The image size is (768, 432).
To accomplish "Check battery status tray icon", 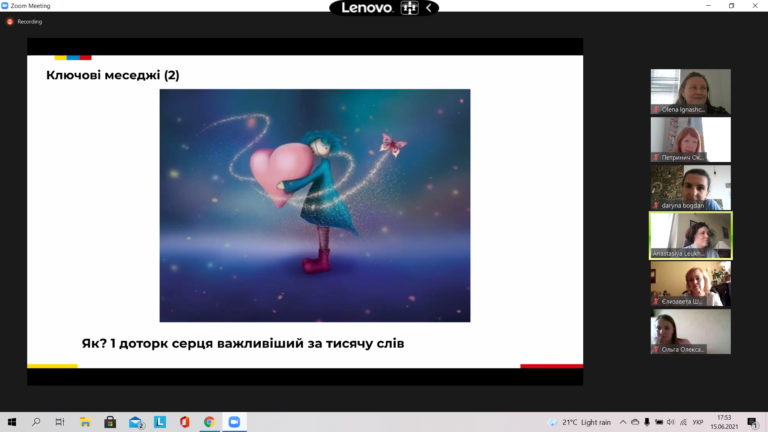I will 659,422.
